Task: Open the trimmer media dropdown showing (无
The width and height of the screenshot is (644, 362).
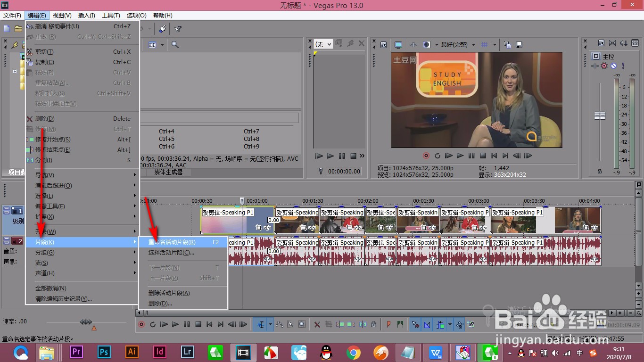Action: (x=323, y=44)
